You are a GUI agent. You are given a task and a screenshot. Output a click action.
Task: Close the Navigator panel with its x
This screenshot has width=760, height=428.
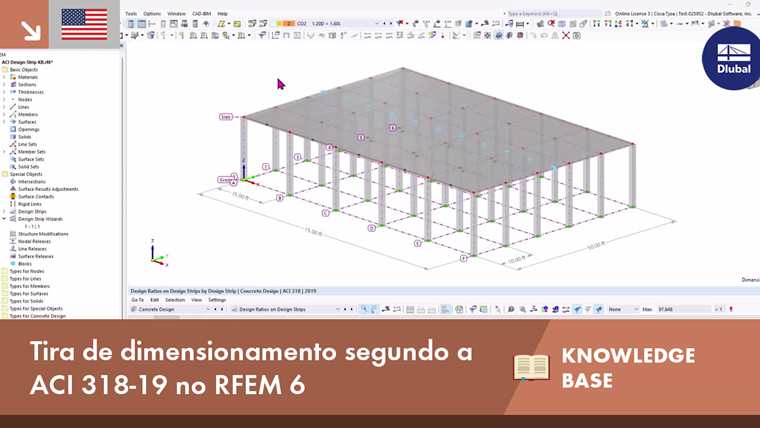122,46
